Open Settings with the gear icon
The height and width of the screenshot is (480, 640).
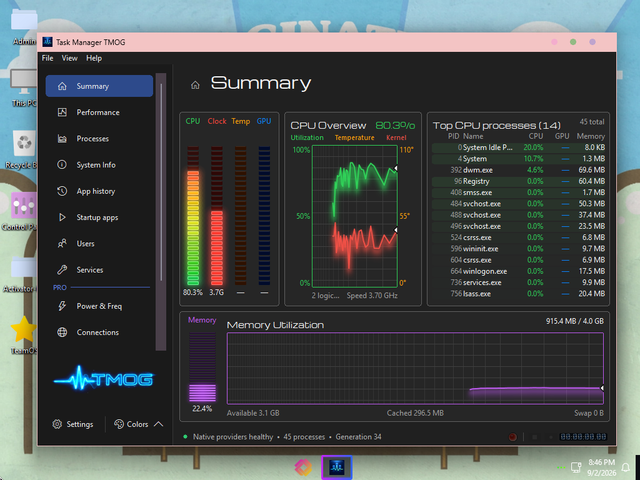pyautogui.click(x=73, y=424)
